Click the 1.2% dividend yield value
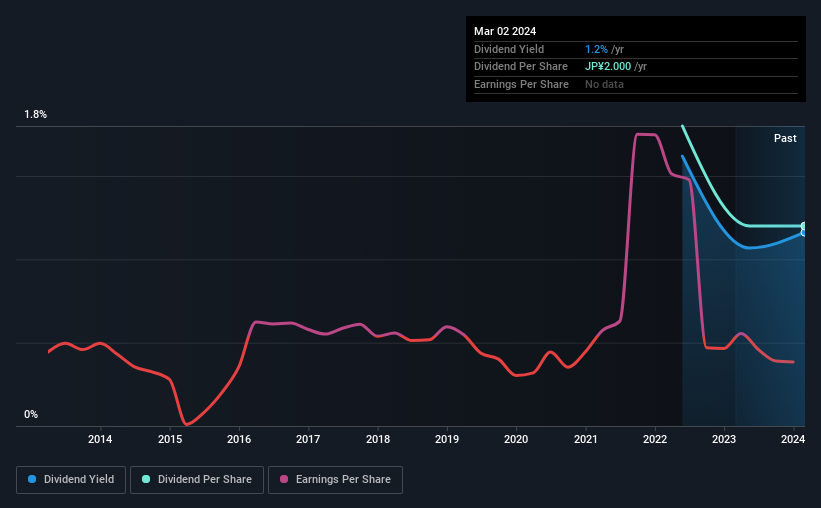Viewport: 821px width, 508px height. coord(596,49)
